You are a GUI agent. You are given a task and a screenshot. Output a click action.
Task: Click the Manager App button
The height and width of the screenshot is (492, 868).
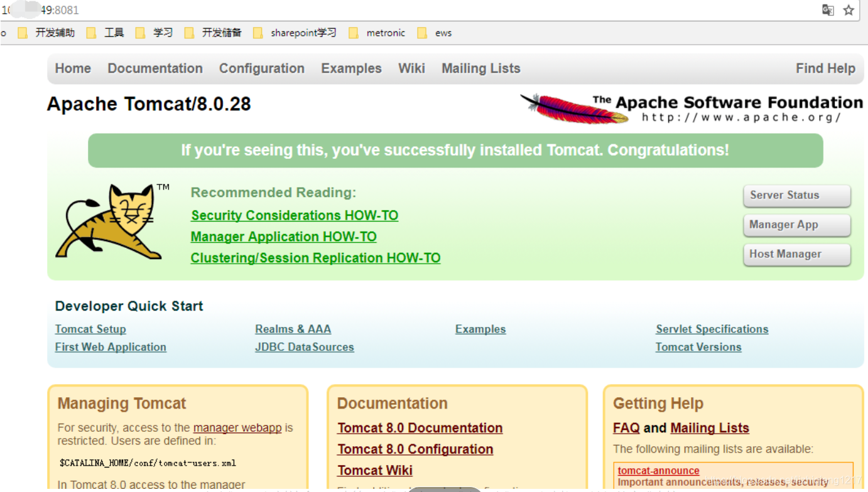pyautogui.click(x=797, y=225)
